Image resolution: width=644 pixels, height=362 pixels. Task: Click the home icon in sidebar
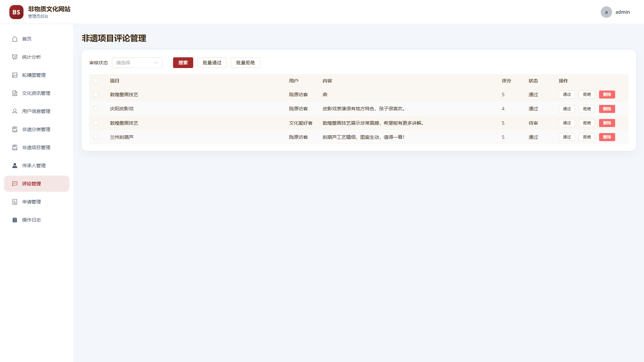click(15, 39)
